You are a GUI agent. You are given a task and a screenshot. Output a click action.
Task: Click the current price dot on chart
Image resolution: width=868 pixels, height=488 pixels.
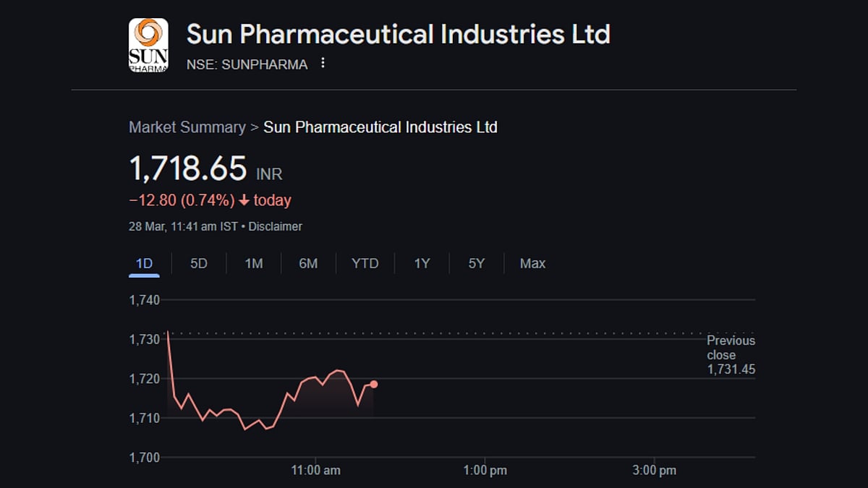click(373, 384)
